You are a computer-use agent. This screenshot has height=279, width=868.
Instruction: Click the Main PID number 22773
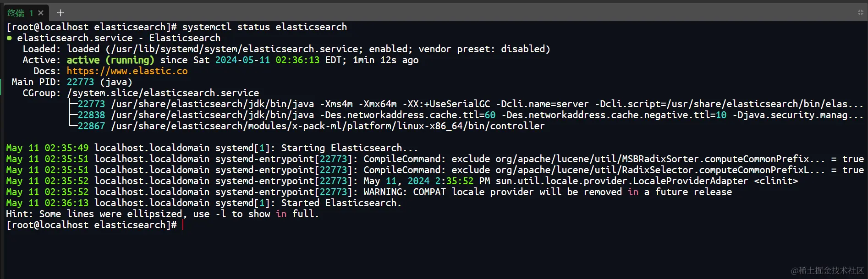pyautogui.click(x=80, y=82)
